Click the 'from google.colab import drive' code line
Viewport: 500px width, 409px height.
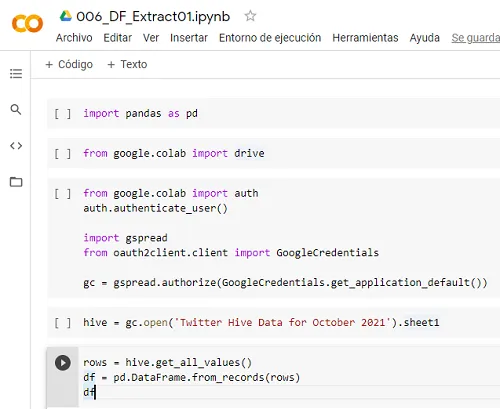174,153
